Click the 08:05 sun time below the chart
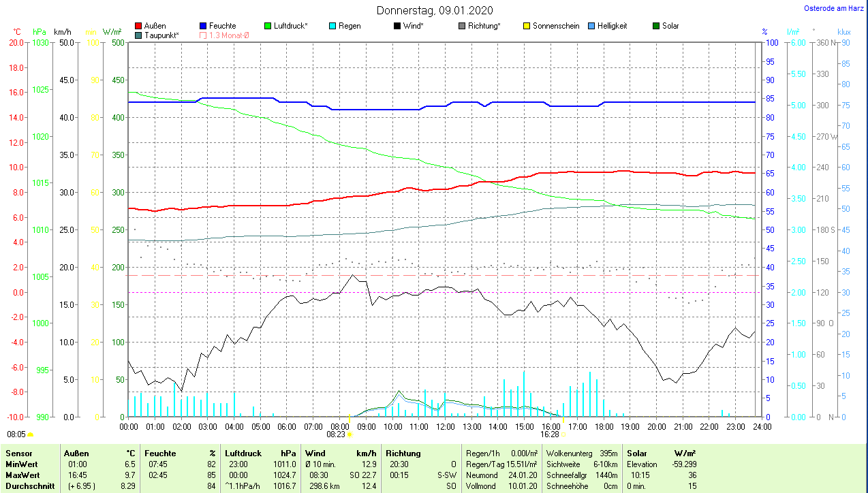The width and height of the screenshot is (868, 493). click(x=17, y=434)
